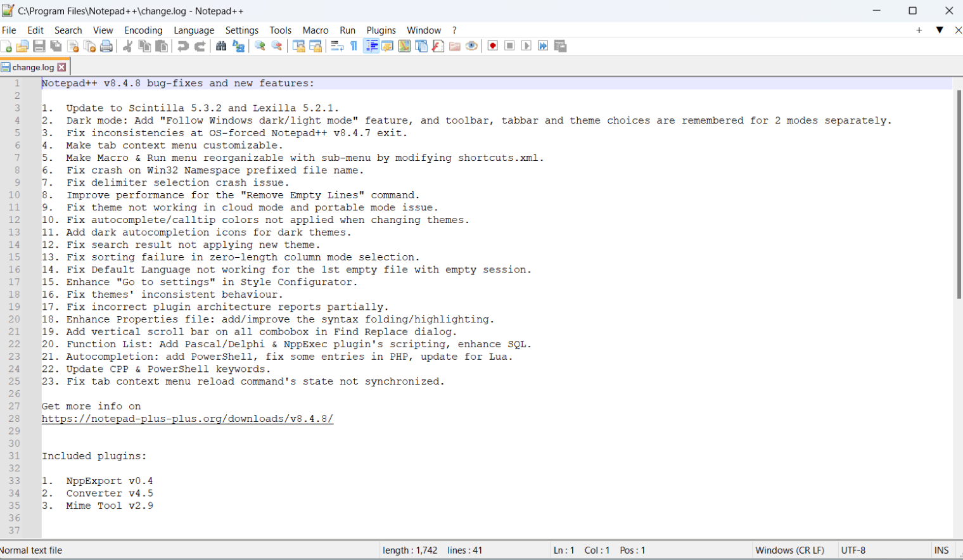The image size is (963, 560).
Task: Close the change.log tab with its red X
Action: (x=61, y=67)
